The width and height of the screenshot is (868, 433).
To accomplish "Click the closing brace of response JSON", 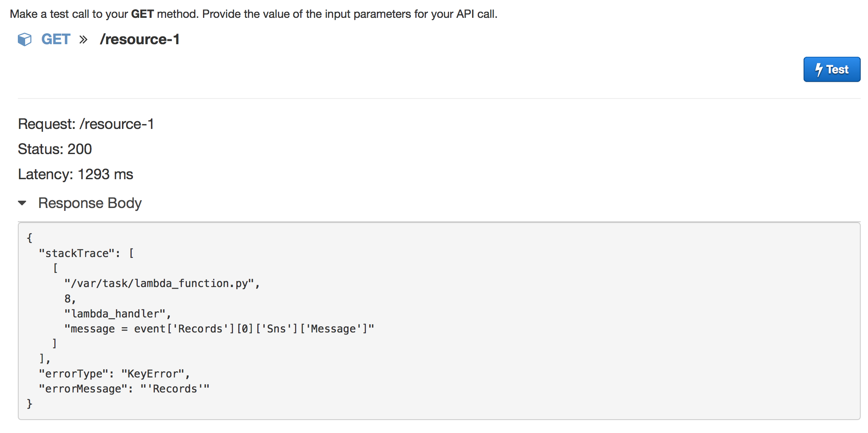I will 29,404.
